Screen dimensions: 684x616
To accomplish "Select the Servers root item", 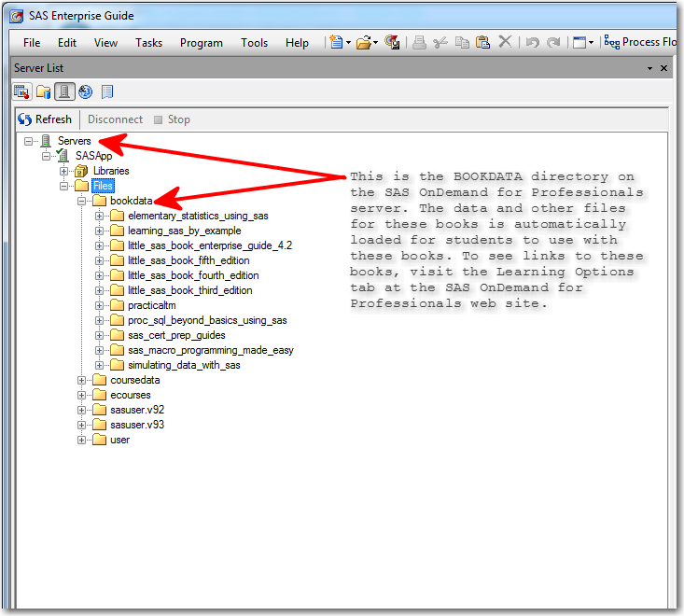I will pyautogui.click(x=74, y=141).
